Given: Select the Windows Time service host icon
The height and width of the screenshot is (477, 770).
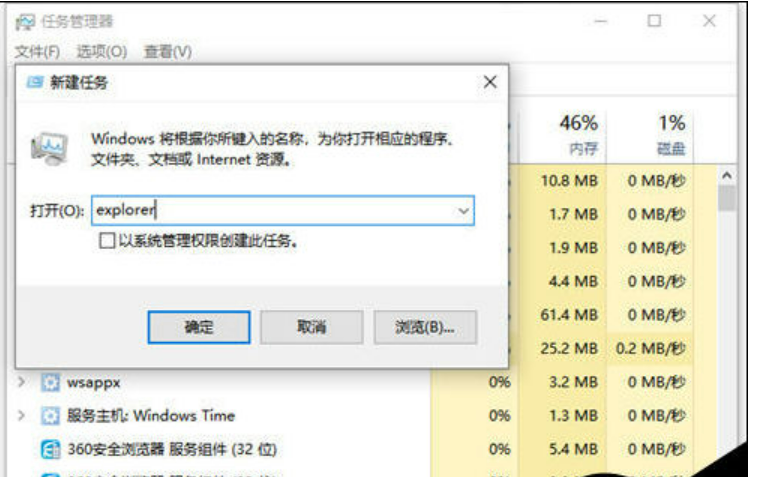Looking at the screenshot, I should [50, 416].
